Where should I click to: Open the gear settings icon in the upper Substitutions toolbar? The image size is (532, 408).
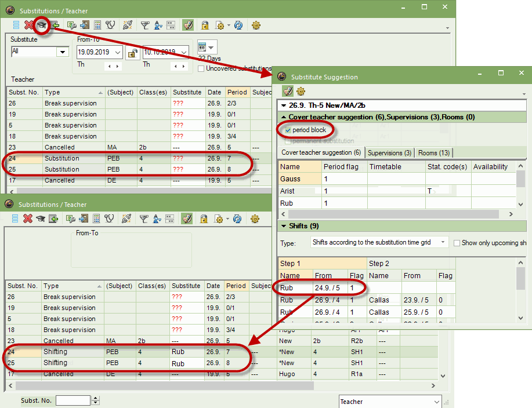(256, 25)
